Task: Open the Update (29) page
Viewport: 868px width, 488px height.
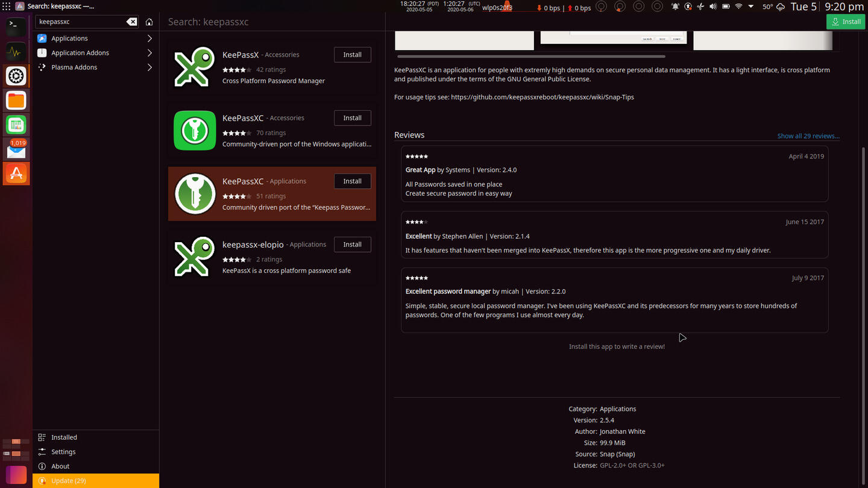Action: [96, 481]
